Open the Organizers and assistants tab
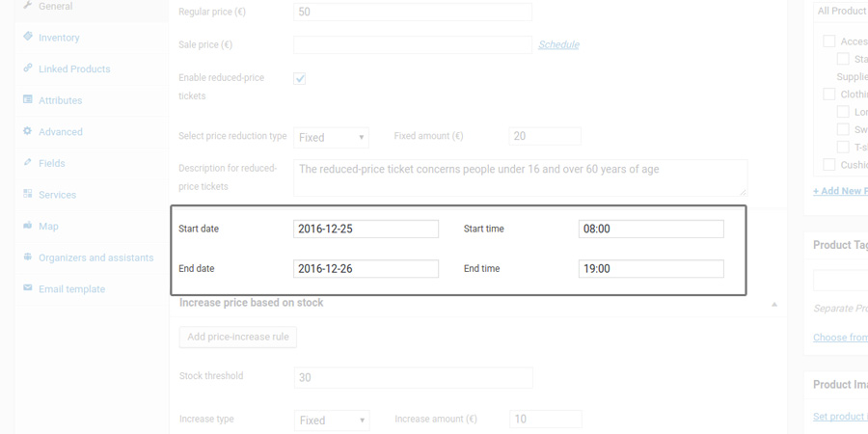The height and width of the screenshot is (434, 868). pos(95,258)
